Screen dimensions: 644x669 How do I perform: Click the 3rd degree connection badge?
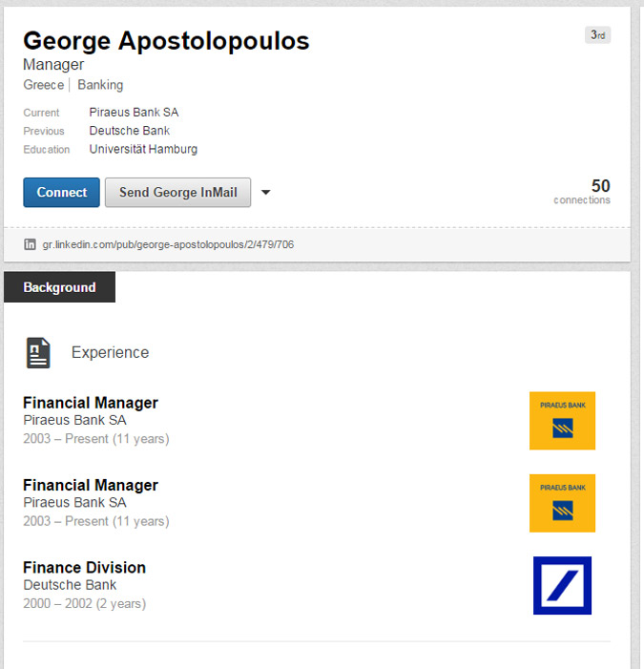tap(597, 35)
